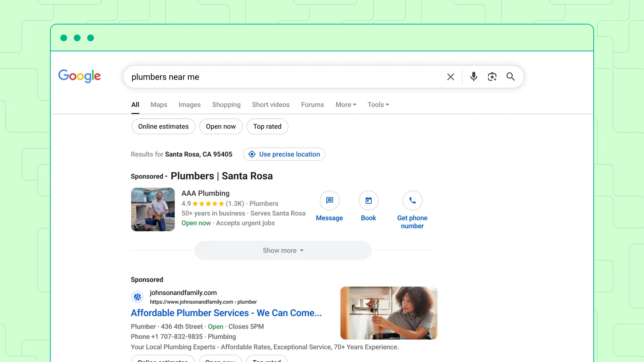Viewport: 644px width, 362px height.
Task: Click the Message icon for AAA Plumbing
Action: 329,200
